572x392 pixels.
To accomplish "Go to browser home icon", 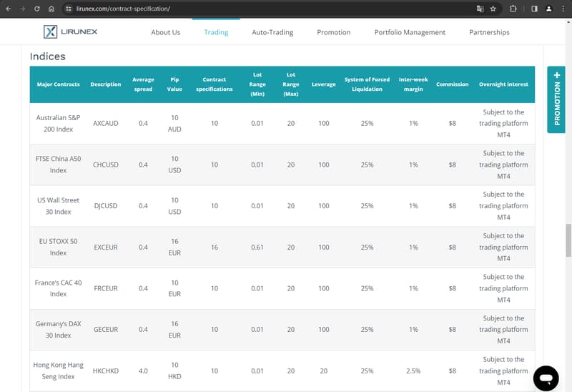I will (51, 9).
